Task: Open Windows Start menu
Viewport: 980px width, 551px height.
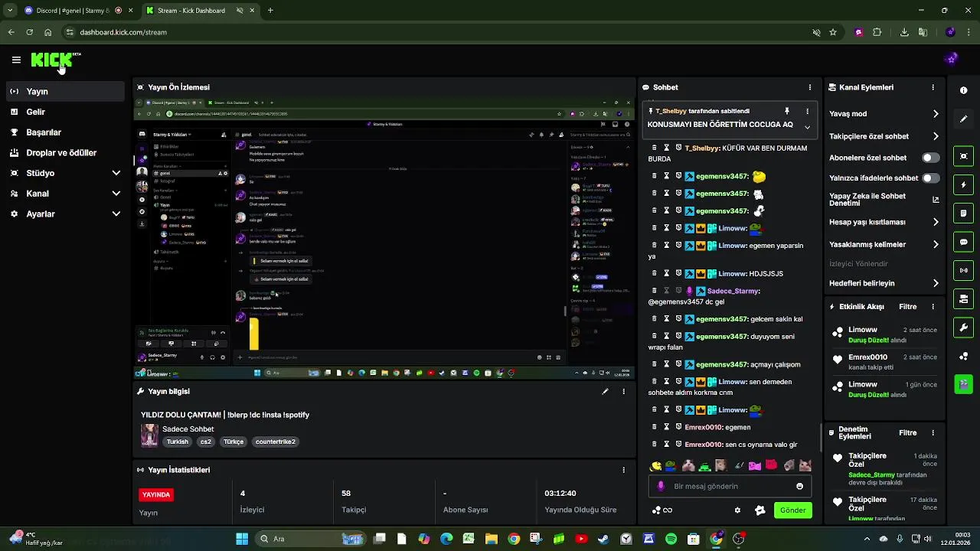Action: pyautogui.click(x=242, y=539)
